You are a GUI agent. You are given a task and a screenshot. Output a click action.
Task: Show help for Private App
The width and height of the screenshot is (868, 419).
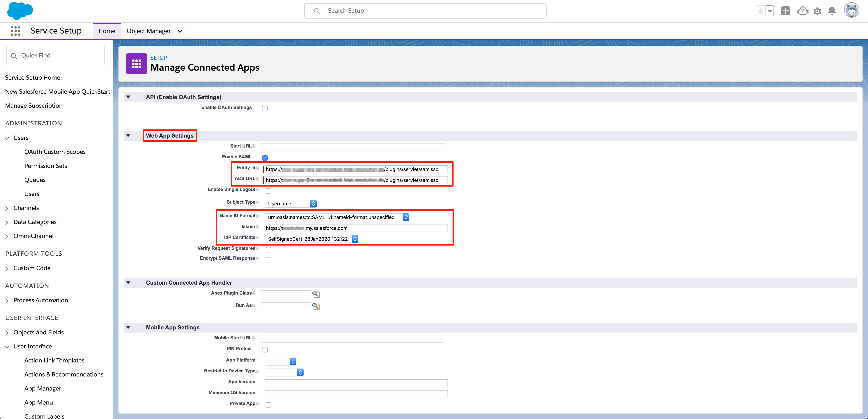pyautogui.click(x=257, y=404)
